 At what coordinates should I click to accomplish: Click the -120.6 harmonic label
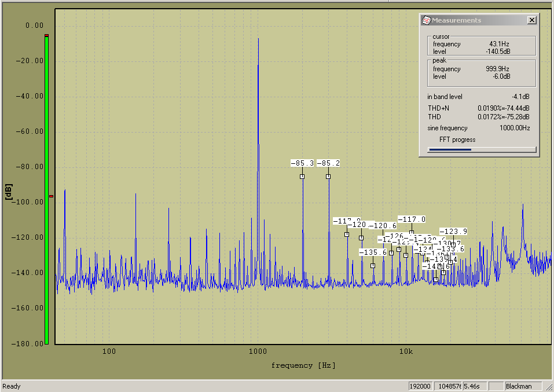click(x=383, y=226)
